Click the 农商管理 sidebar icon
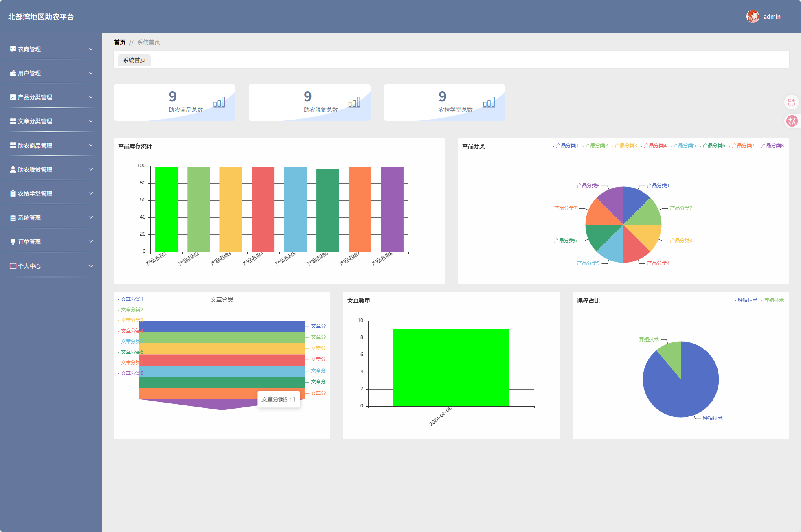Viewport: 801px width, 532px height. coord(13,49)
